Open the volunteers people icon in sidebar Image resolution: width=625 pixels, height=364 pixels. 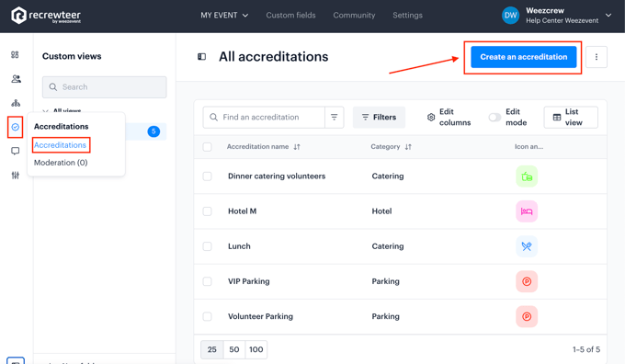click(x=16, y=79)
